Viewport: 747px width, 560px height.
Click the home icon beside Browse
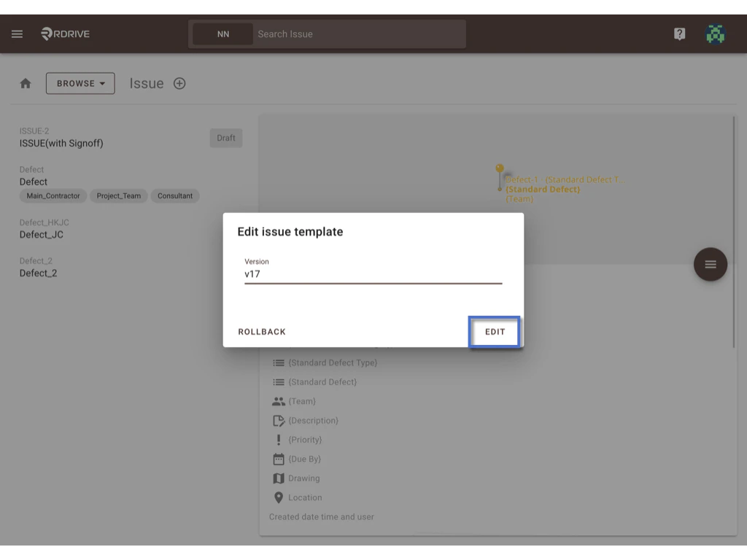[26, 83]
